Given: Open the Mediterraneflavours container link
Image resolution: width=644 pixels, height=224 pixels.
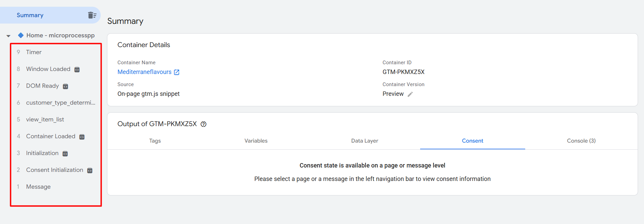Looking at the screenshot, I should point(145,72).
